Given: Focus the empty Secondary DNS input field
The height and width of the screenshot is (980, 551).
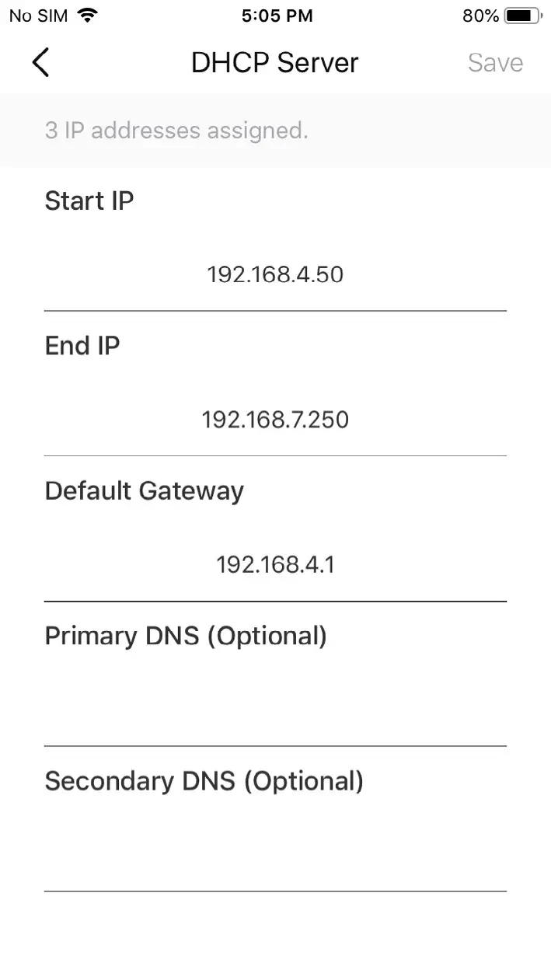Looking at the screenshot, I should (275, 853).
